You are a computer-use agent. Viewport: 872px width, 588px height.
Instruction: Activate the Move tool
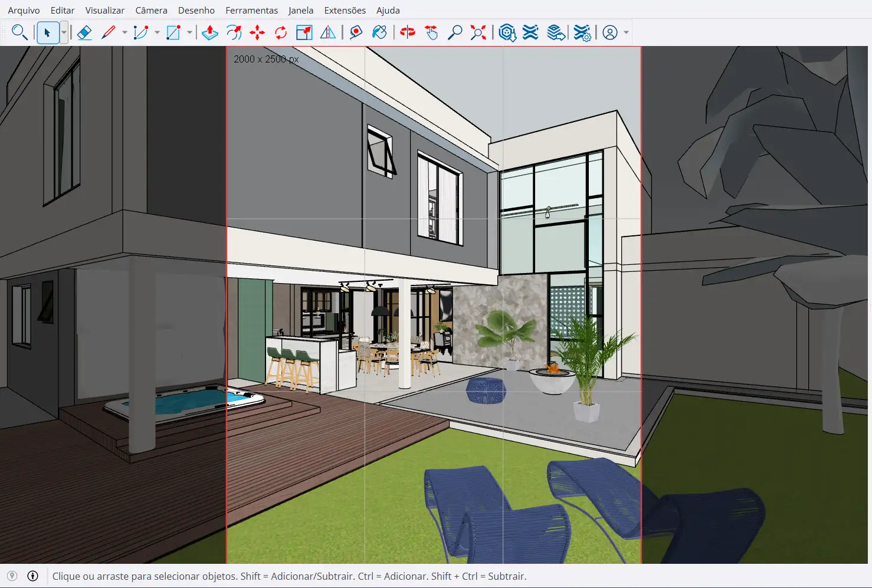[257, 32]
